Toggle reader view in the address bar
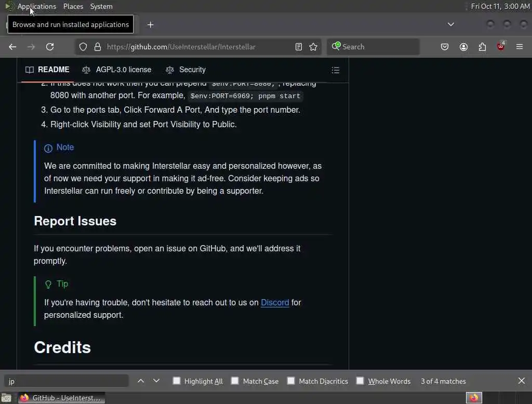 [x=299, y=47]
